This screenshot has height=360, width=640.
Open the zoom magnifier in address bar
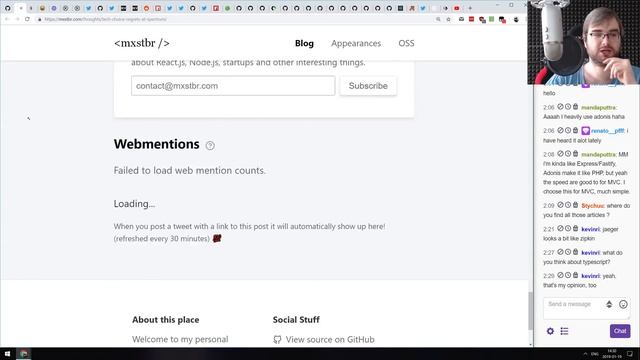point(438,19)
